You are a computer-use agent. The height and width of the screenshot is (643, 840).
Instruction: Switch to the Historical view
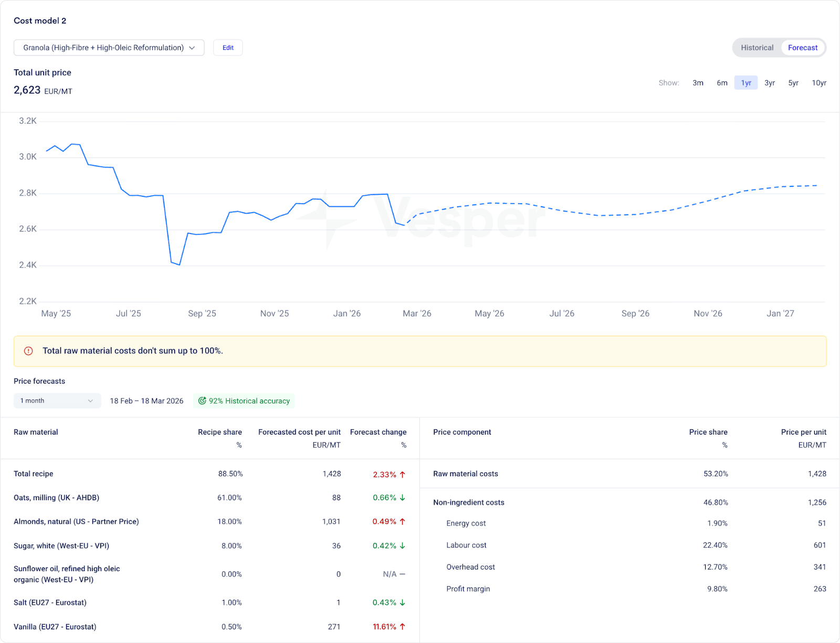coord(757,48)
